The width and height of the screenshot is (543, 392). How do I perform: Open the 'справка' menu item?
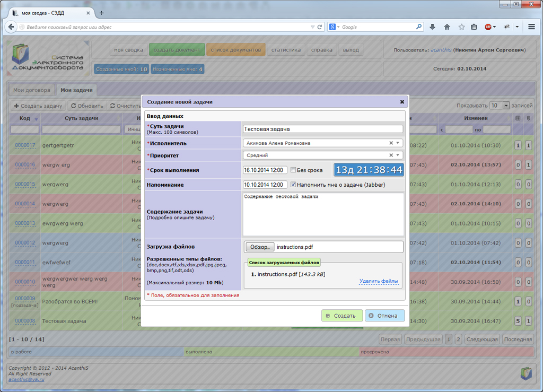tap(322, 50)
